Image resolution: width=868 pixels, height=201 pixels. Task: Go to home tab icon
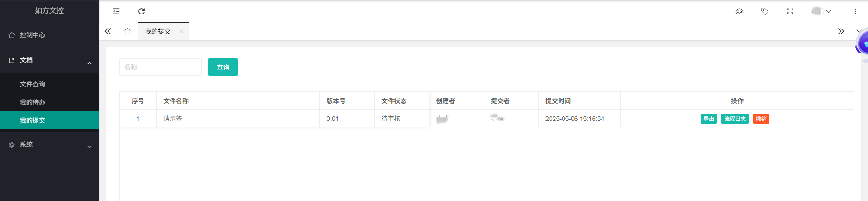128,31
